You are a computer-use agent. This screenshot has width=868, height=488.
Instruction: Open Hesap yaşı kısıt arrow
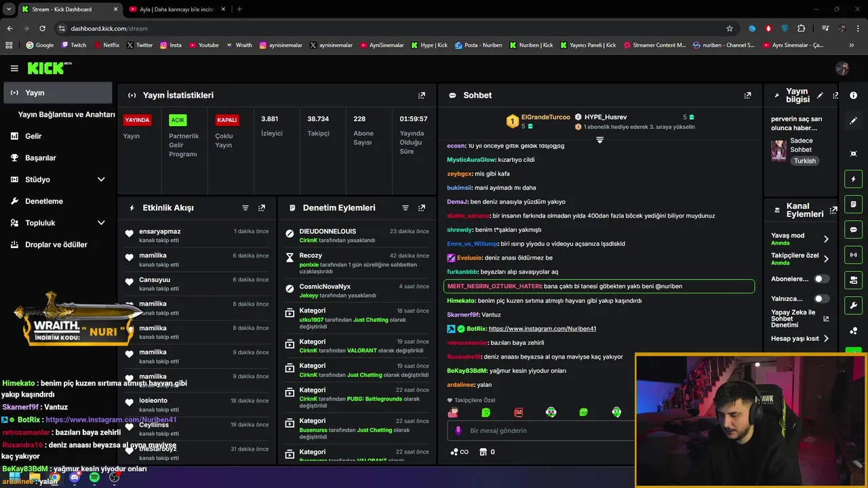pos(826,338)
